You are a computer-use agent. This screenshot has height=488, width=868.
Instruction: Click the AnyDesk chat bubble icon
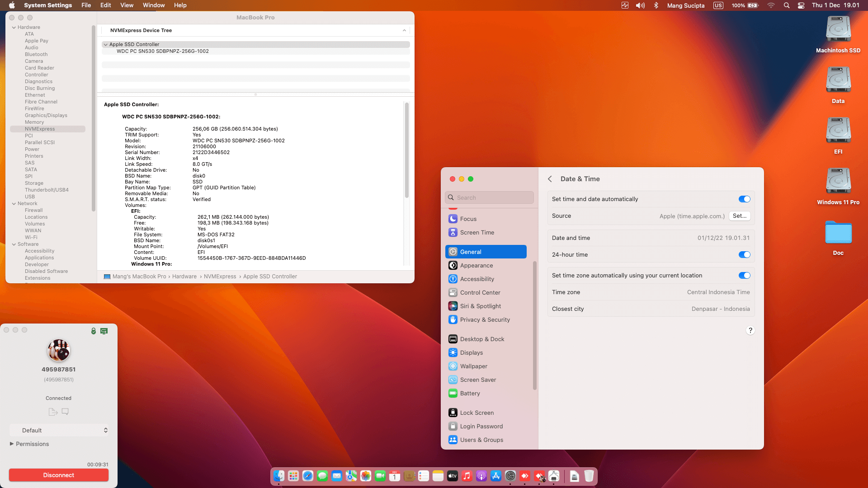click(65, 412)
